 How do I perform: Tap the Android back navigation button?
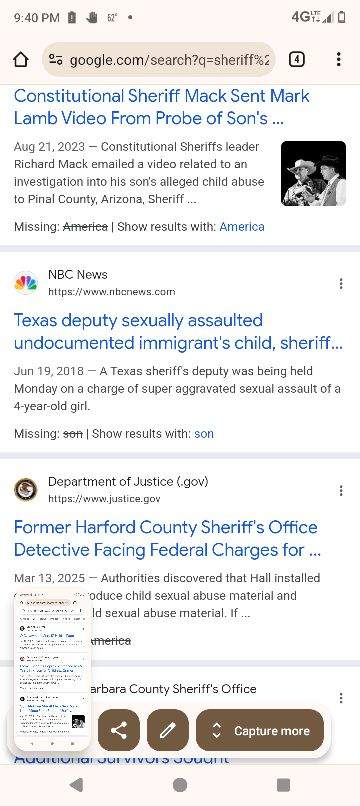(x=76, y=785)
